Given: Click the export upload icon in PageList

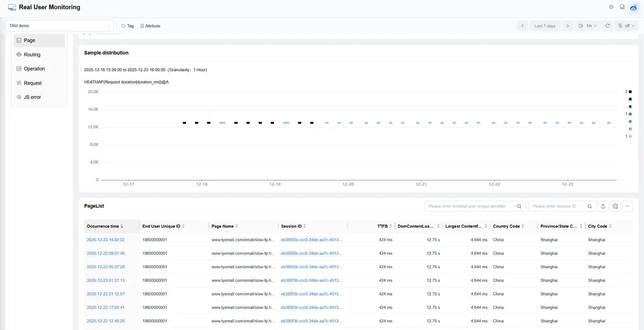Looking at the screenshot, I should coord(603,206).
